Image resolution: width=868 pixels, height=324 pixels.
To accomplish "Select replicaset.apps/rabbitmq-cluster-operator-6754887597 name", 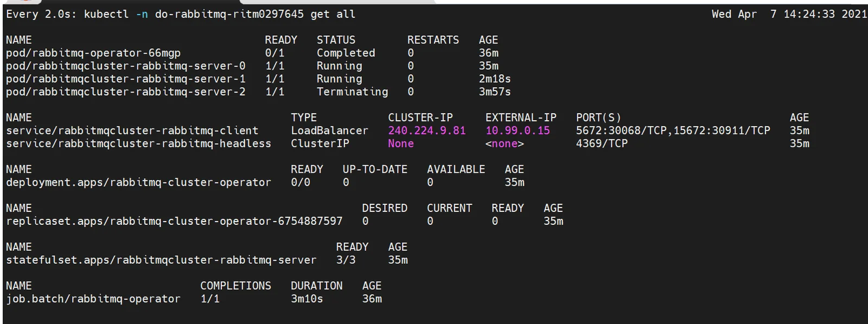I will 174,221.
